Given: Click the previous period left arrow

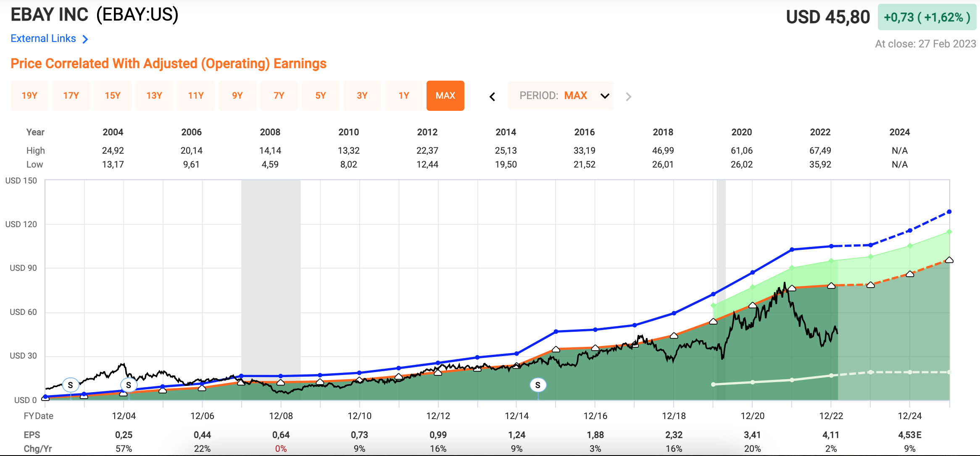Looking at the screenshot, I should pyautogui.click(x=492, y=97).
